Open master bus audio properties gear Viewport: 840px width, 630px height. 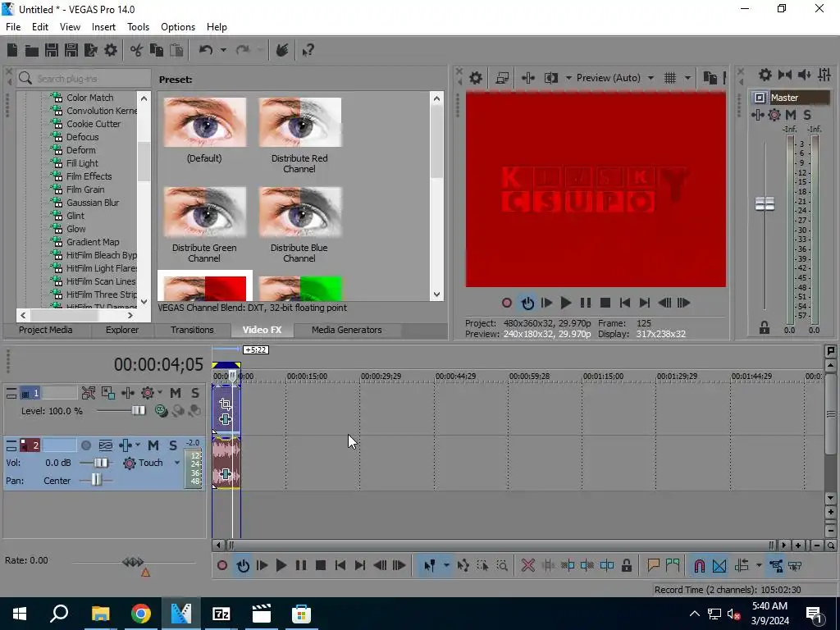[x=765, y=75]
